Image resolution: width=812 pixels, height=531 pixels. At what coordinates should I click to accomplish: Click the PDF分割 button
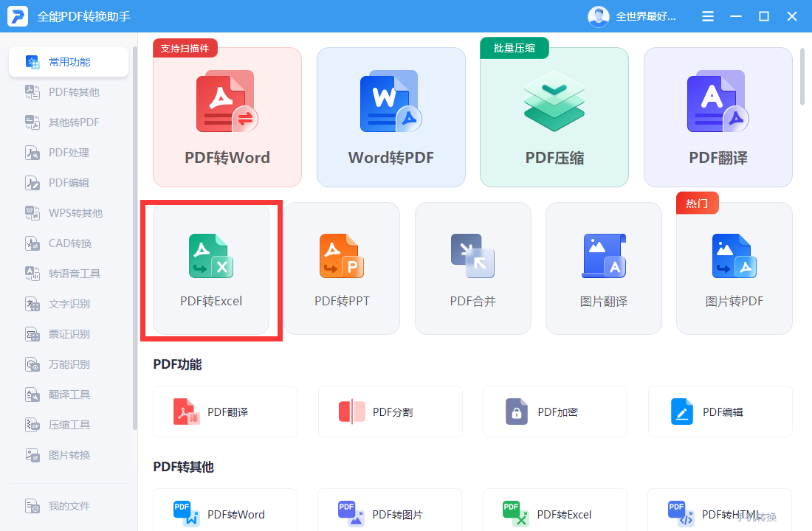tap(390, 412)
